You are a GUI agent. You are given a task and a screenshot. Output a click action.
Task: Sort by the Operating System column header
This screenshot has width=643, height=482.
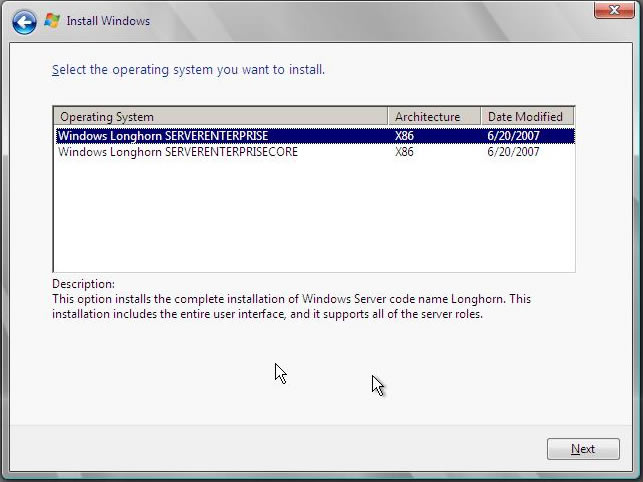tap(220, 116)
